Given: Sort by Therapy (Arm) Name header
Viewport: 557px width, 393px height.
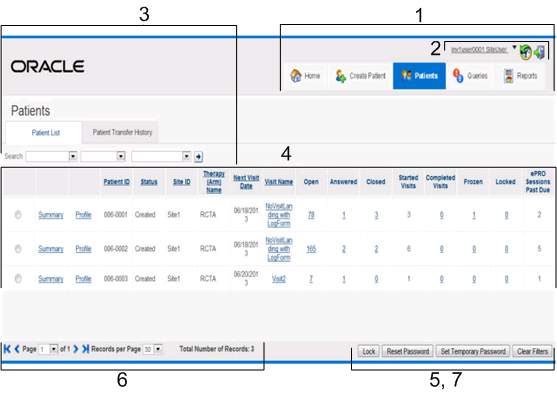Looking at the screenshot, I should [x=214, y=182].
